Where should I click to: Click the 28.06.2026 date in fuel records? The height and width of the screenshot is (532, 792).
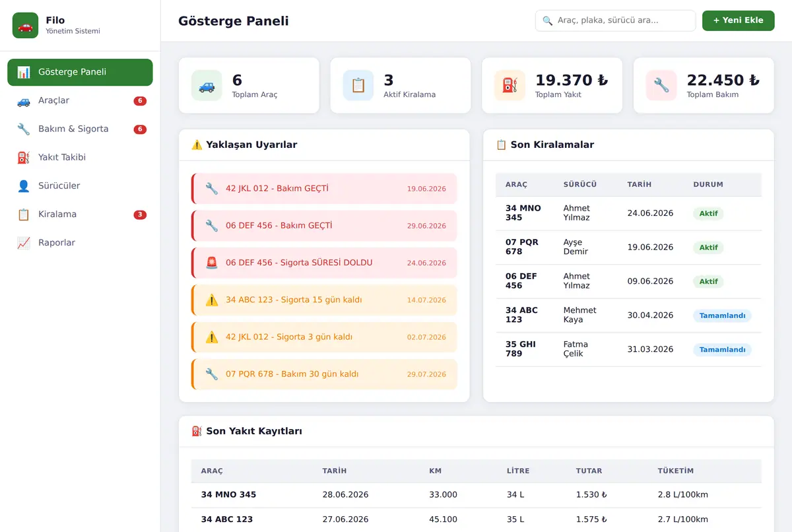[345, 494]
